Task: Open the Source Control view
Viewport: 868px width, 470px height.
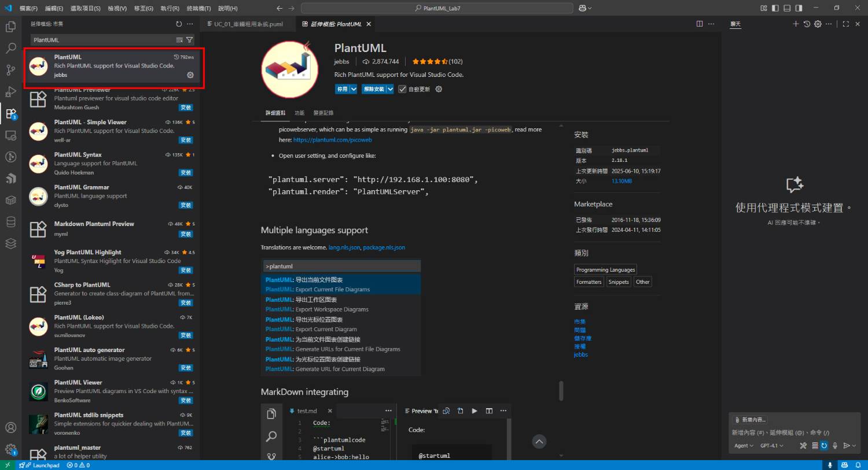Action: point(10,70)
